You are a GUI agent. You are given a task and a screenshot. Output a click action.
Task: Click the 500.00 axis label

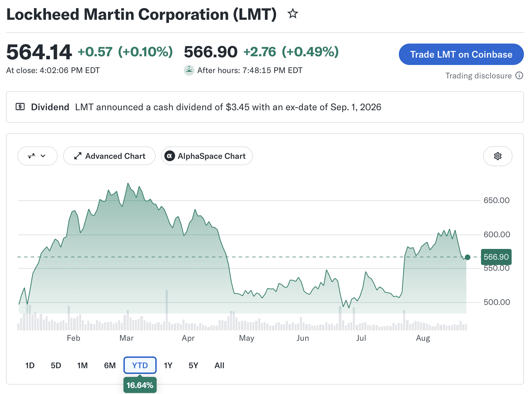click(496, 302)
